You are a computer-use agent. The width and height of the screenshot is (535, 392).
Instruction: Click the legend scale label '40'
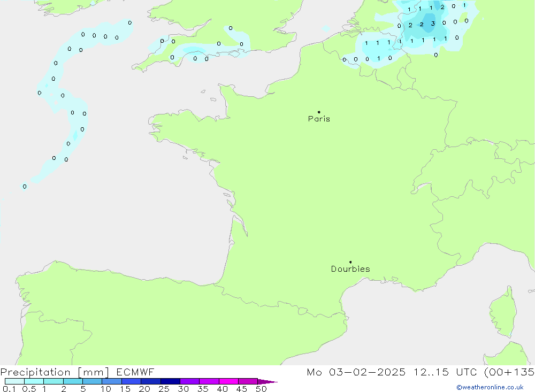(x=223, y=389)
